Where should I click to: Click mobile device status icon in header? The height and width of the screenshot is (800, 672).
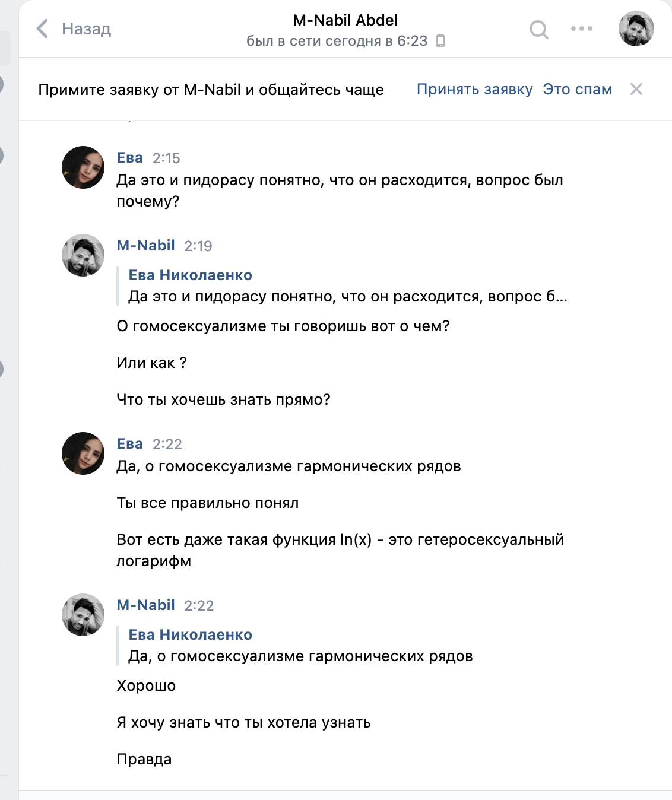tap(440, 41)
